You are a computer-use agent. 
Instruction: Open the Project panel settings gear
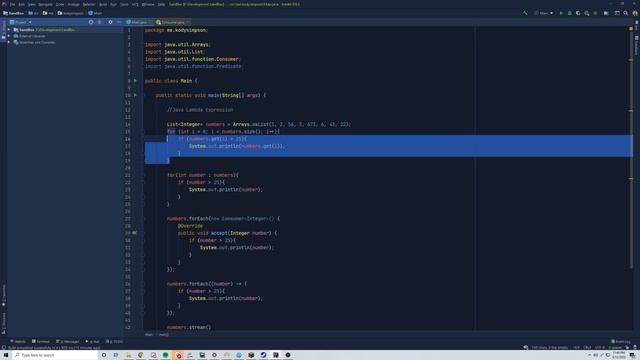click(x=110, y=22)
